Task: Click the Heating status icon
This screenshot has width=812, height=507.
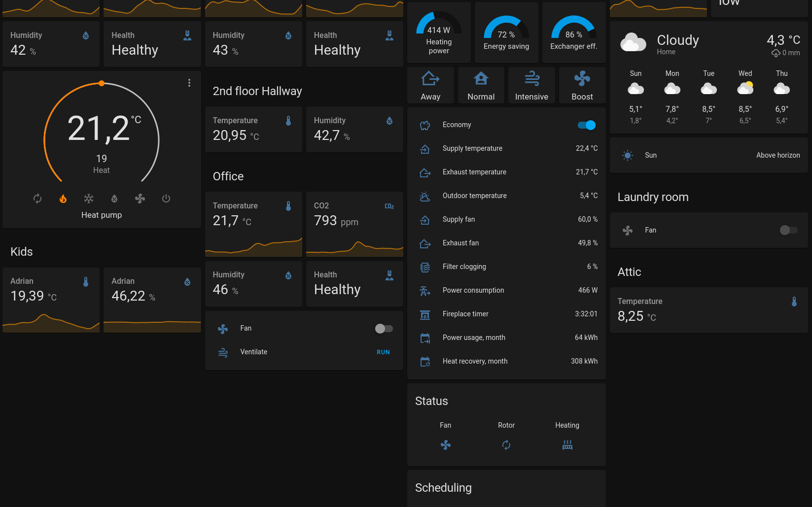Action: click(x=567, y=445)
